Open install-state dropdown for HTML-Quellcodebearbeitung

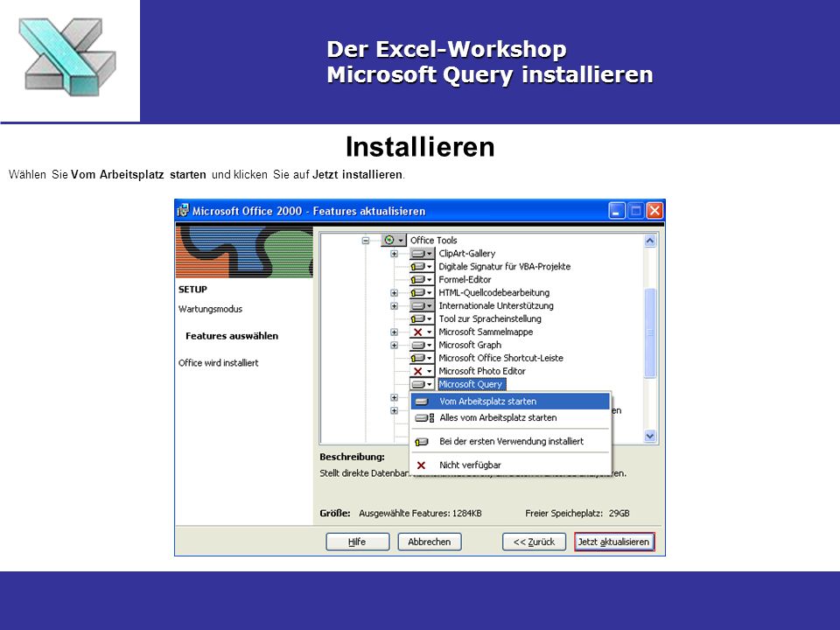pyautogui.click(x=422, y=292)
